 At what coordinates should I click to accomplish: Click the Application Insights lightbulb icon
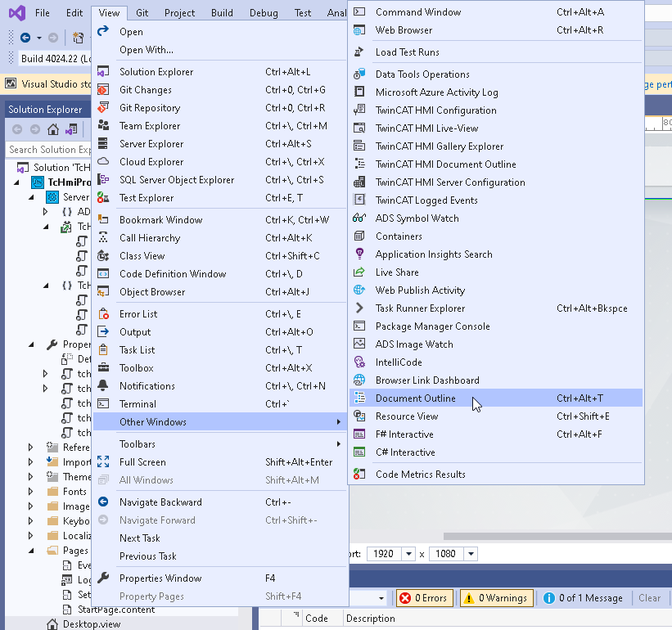359,254
